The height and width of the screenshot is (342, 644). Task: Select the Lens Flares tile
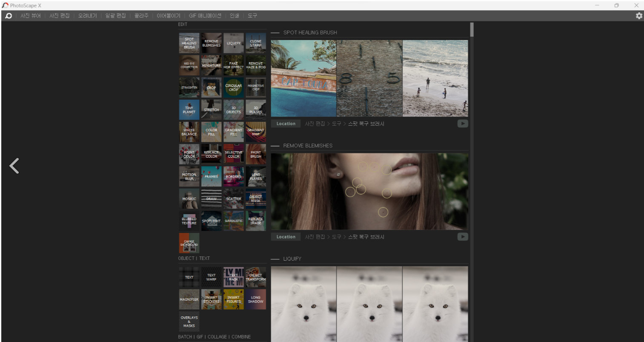(255, 176)
